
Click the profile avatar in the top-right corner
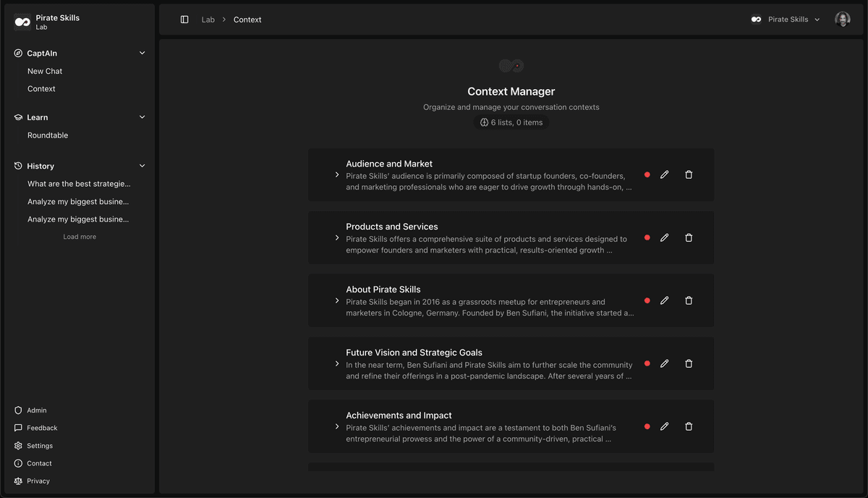tap(843, 19)
